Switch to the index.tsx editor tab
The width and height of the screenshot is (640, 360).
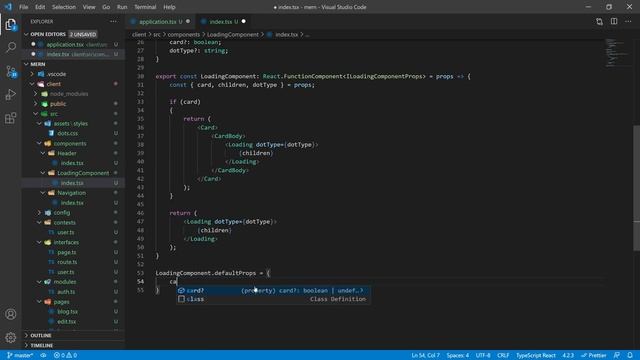click(224, 22)
